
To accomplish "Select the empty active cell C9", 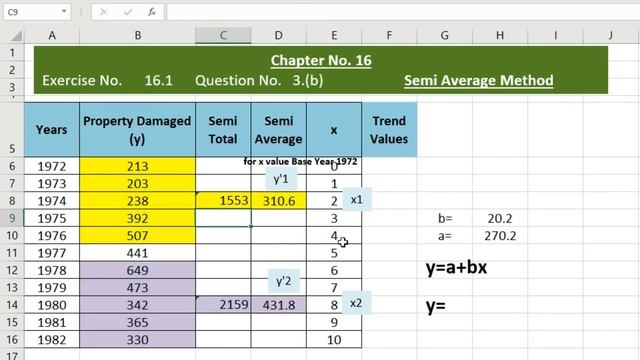I will (x=223, y=218).
